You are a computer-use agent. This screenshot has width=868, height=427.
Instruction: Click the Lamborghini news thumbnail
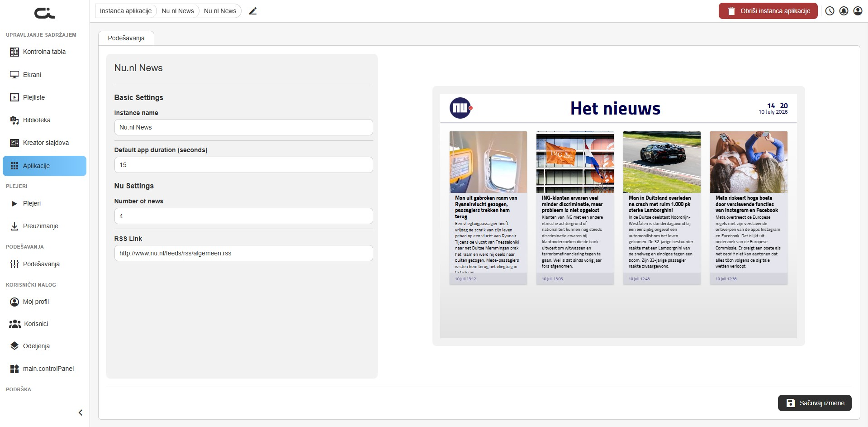pos(662,162)
